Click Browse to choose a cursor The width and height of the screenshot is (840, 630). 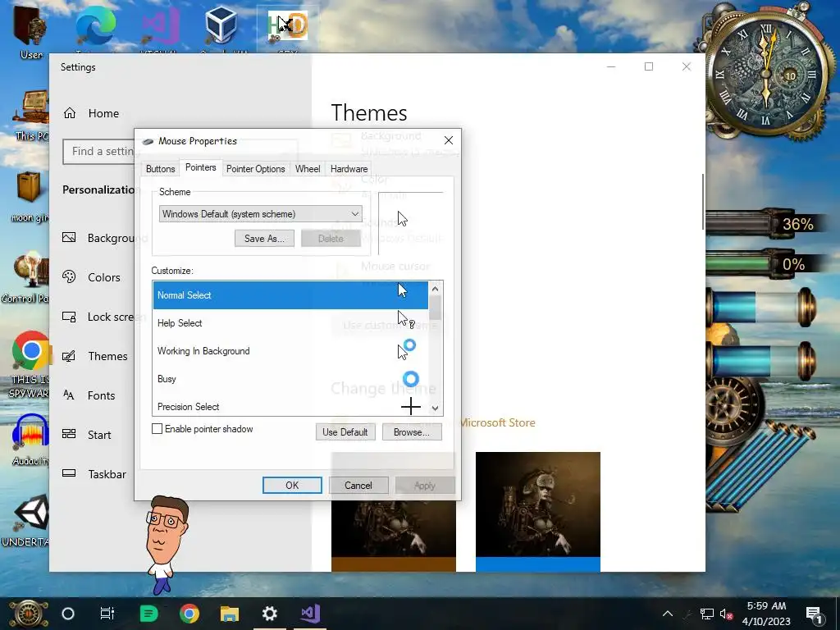412,431
